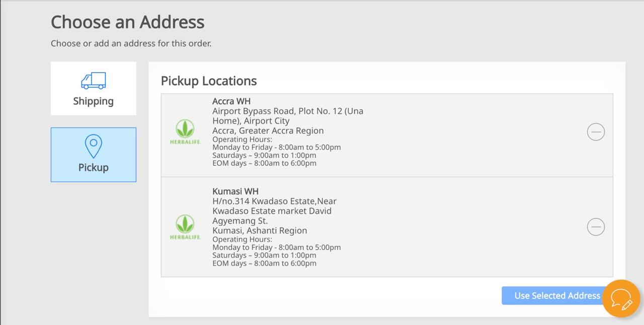Click the Herbalife logo beside Kumasi WH
Image resolution: width=644 pixels, height=325 pixels.
tap(185, 227)
